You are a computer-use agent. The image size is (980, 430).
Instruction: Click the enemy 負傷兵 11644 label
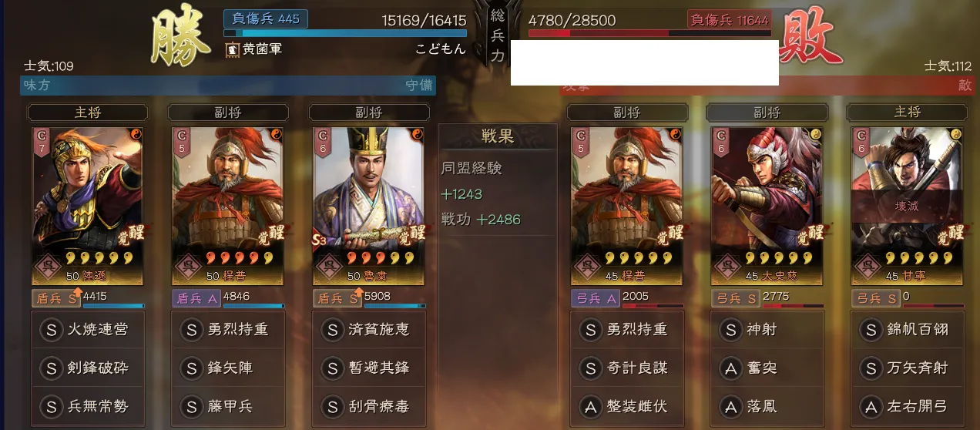click(729, 20)
